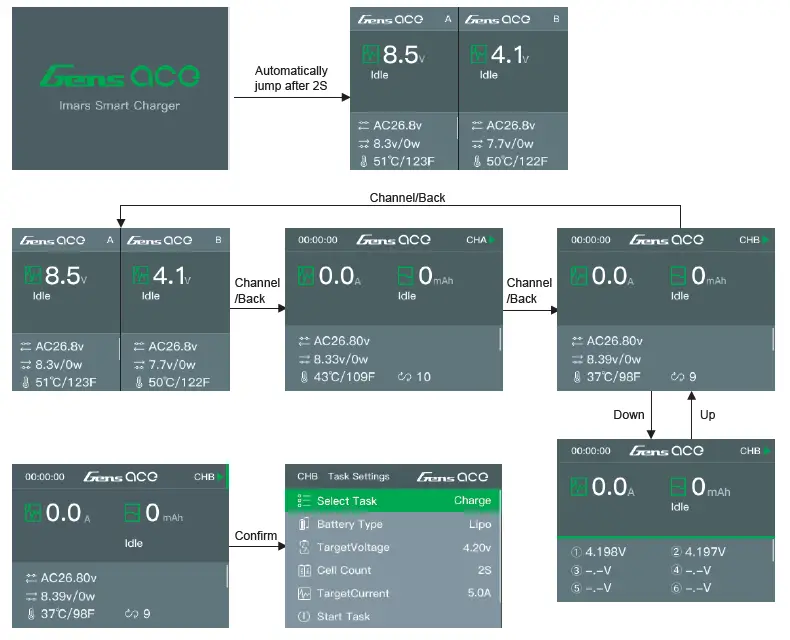Click the Task Settings screen scrollbar
The image size is (790, 640).
[x=500, y=547]
